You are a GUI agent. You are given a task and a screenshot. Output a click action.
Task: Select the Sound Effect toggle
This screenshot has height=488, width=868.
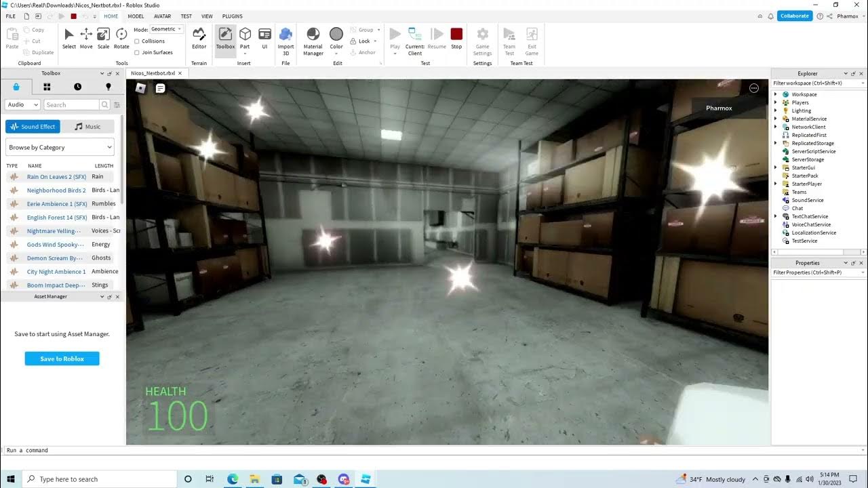(33, 127)
